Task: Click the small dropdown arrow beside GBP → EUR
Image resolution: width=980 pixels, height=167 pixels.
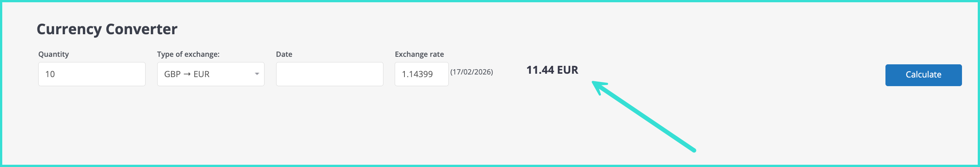Action: [x=257, y=74]
